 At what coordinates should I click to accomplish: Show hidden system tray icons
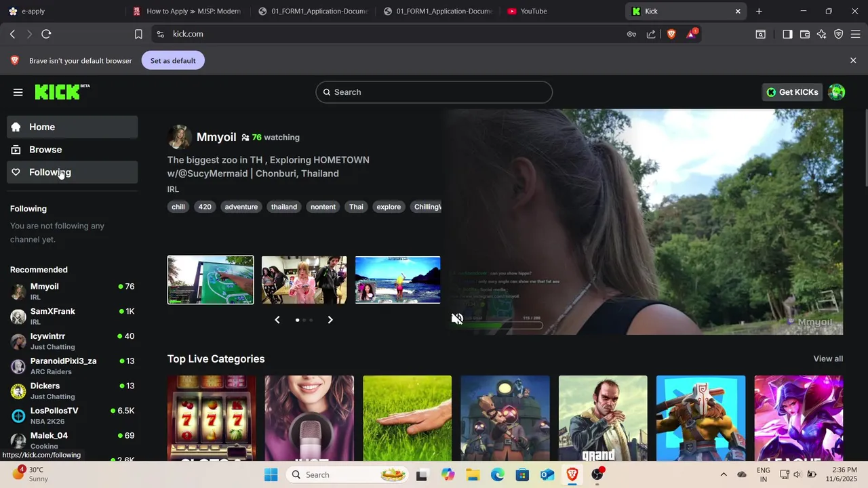723,474
